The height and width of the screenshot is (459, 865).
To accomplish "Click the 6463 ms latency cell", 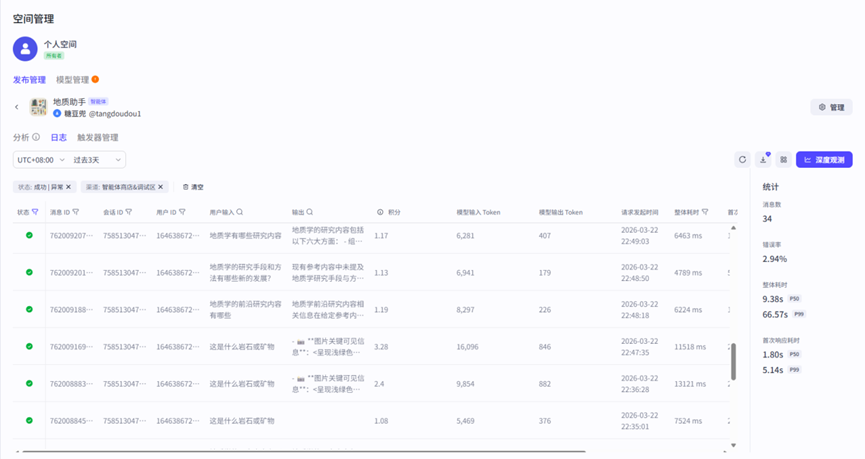I will pos(688,236).
